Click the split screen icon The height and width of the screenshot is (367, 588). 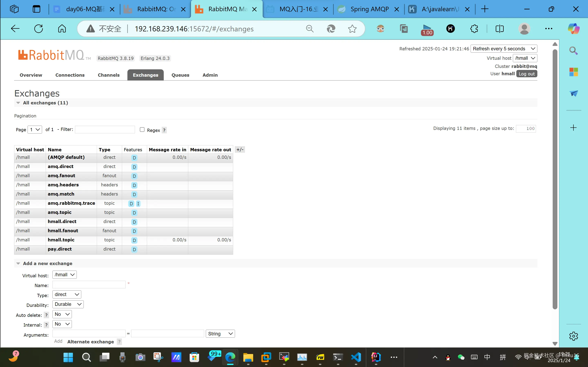click(500, 29)
